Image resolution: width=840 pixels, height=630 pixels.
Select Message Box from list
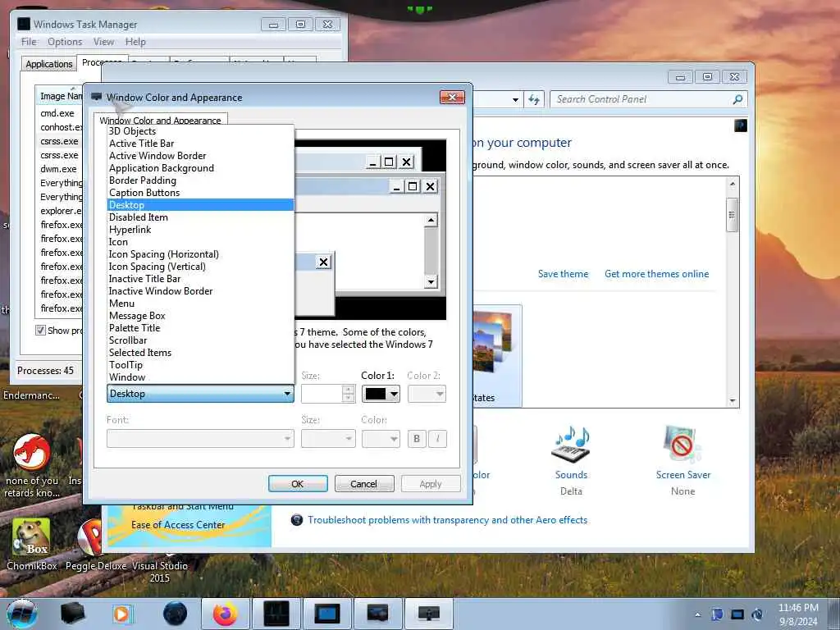click(x=201, y=316)
